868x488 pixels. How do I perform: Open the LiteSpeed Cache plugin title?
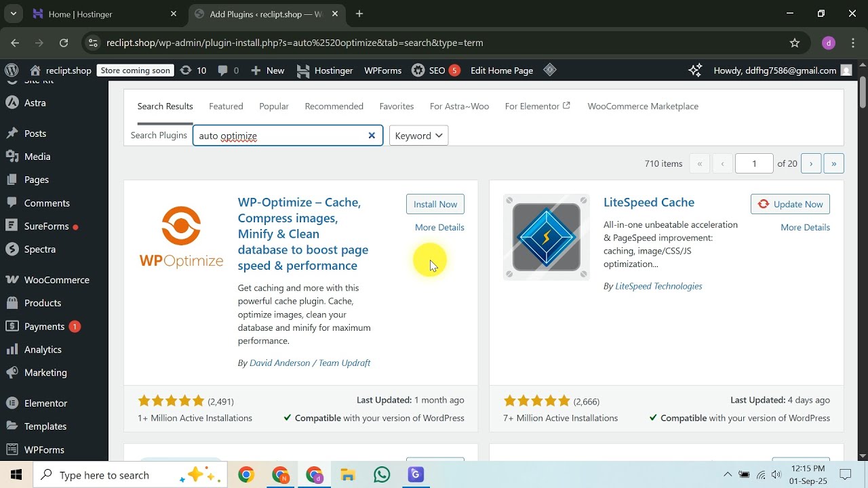point(649,202)
